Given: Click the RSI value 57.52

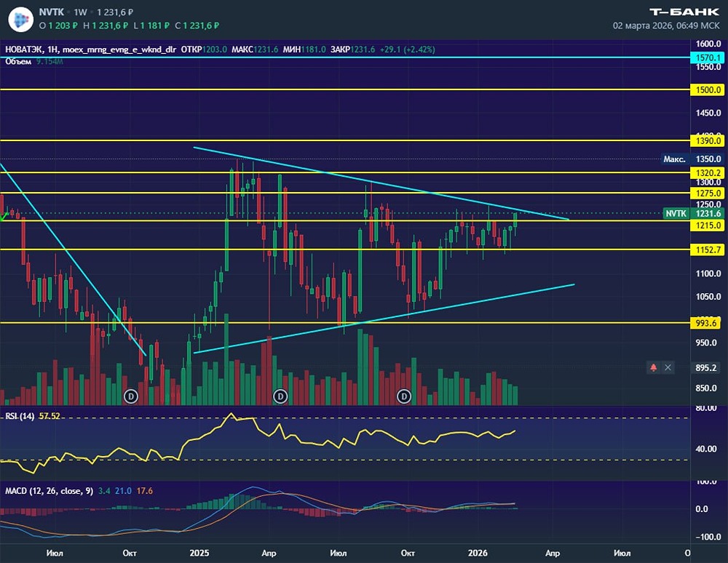Looking at the screenshot, I should [x=50, y=416].
